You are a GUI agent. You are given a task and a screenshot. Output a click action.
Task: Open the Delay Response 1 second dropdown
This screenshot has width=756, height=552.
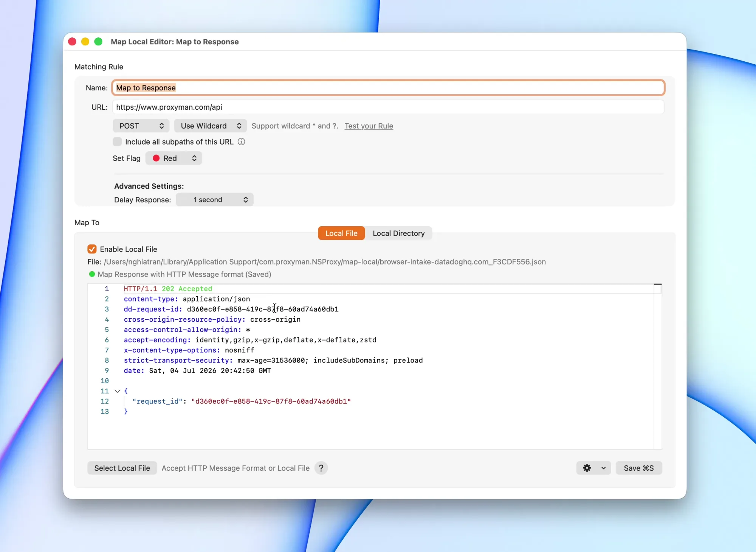pyautogui.click(x=214, y=199)
